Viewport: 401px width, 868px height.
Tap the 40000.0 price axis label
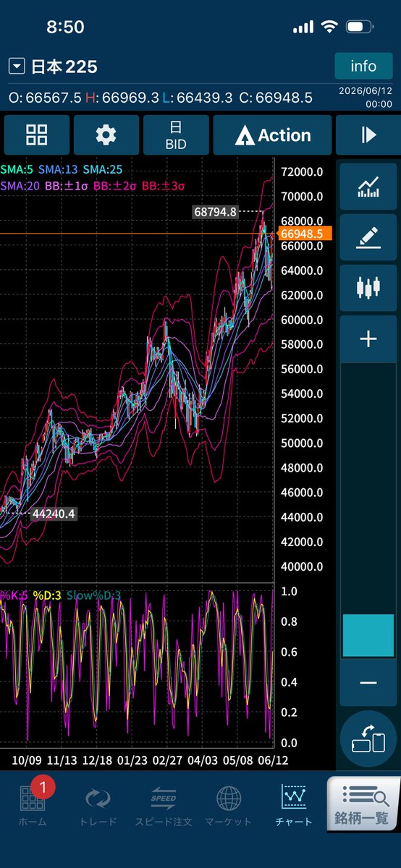302,566
